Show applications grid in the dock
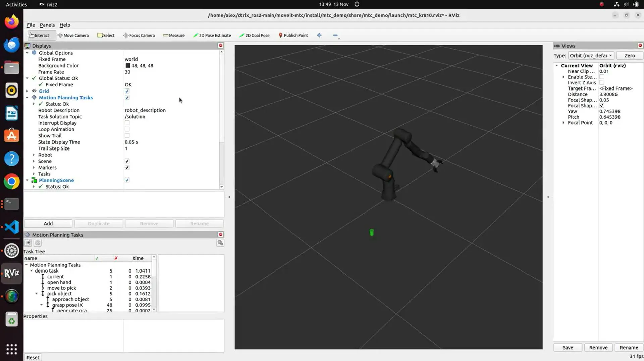The image size is (644, 361). pyautogui.click(x=12, y=349)
